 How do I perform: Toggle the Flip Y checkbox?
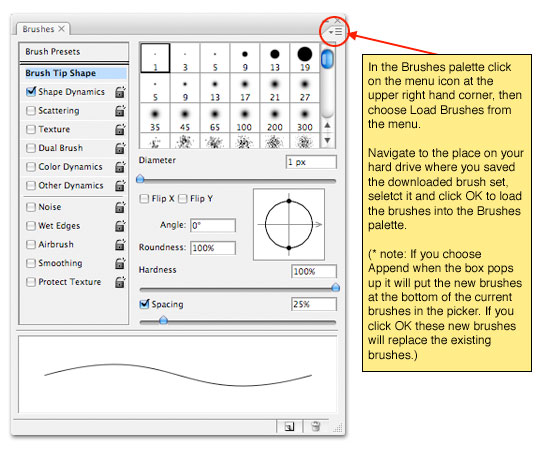(x=183, y=199)
